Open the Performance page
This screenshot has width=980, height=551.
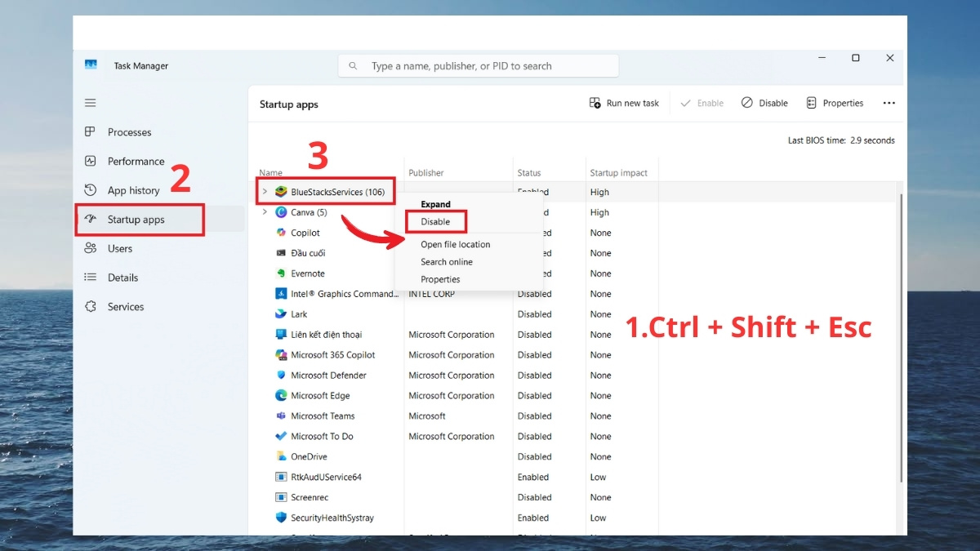[136, 162]
